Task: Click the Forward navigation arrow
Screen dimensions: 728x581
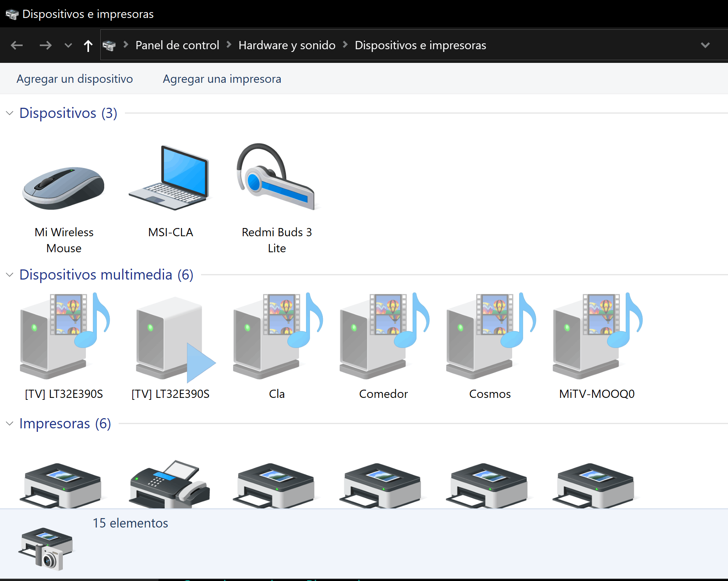Action: (46, 45)
